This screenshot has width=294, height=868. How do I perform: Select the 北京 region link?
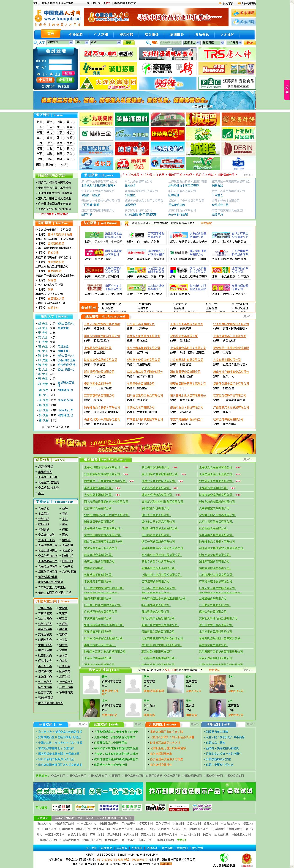tap(39, 122)
